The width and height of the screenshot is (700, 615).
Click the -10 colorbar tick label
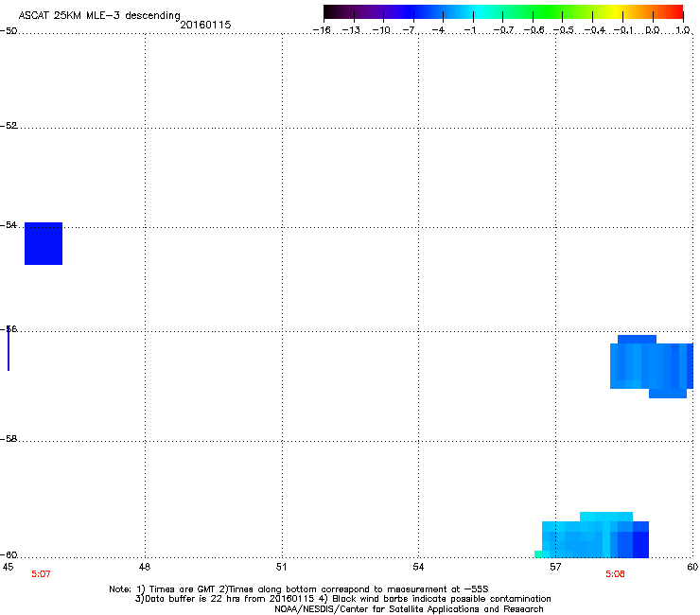[x=381, y=30]
